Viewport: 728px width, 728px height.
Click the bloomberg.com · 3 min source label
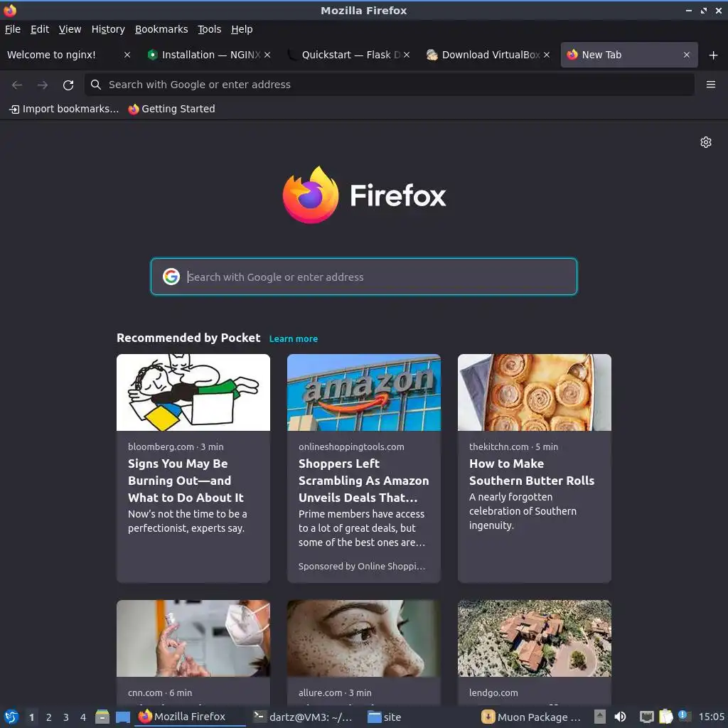click(176, 446)
